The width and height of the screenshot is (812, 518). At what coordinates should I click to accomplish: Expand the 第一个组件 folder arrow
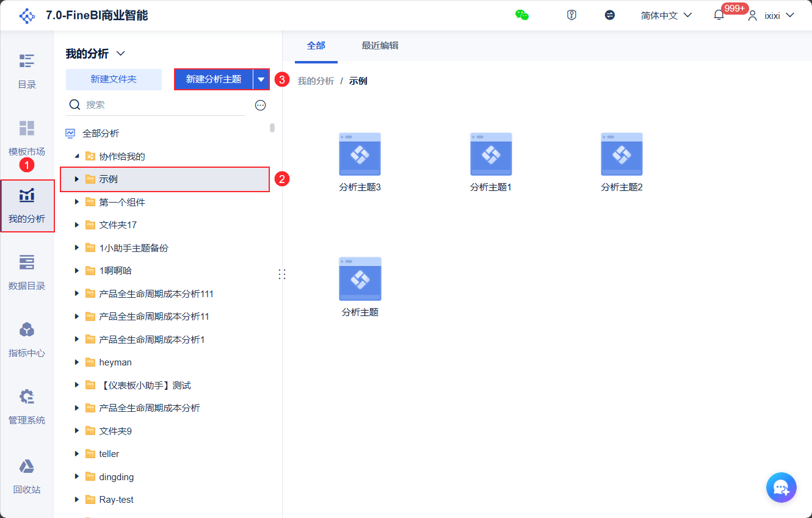point(77,202)
